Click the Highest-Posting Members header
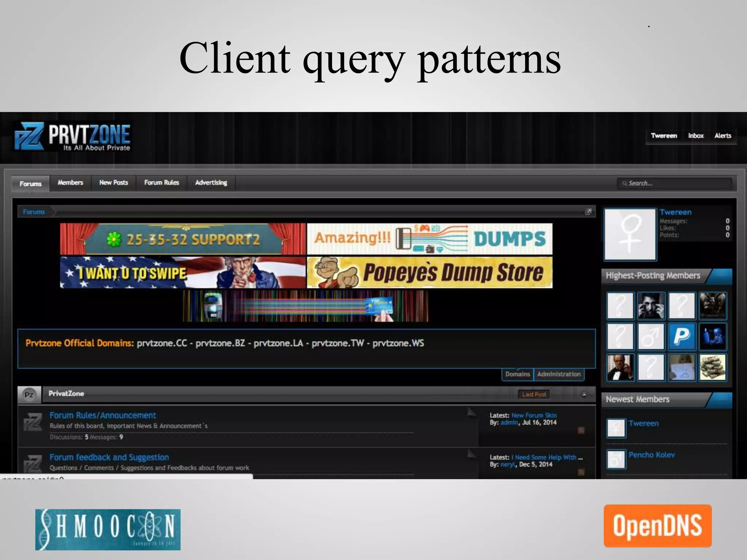 pyautogui.click(x=666, y=276)
